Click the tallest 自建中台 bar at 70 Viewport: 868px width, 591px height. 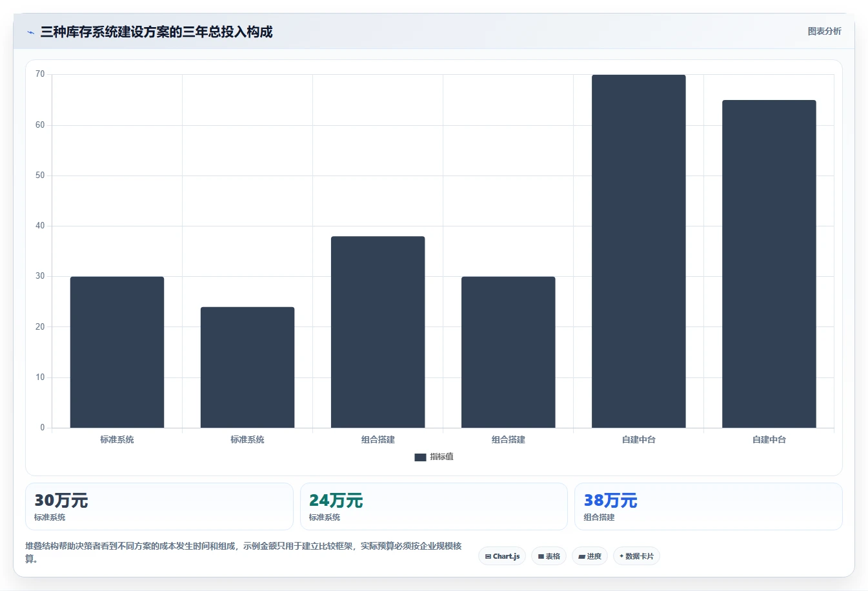pos(638,251)
